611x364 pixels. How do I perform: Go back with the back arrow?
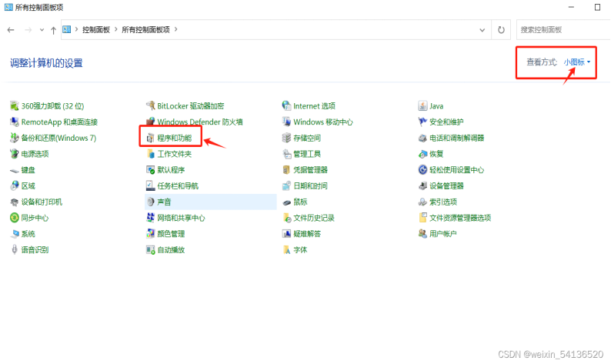pos(11,30)
